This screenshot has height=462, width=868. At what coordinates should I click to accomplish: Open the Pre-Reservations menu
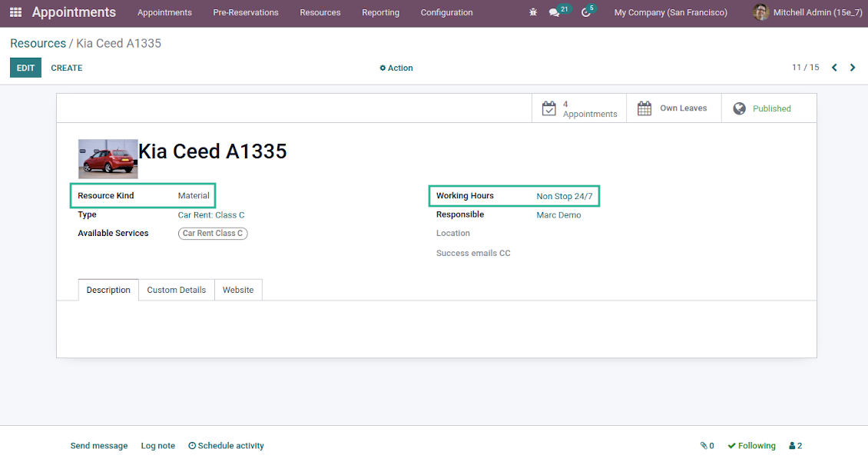(x=246, y=12)
